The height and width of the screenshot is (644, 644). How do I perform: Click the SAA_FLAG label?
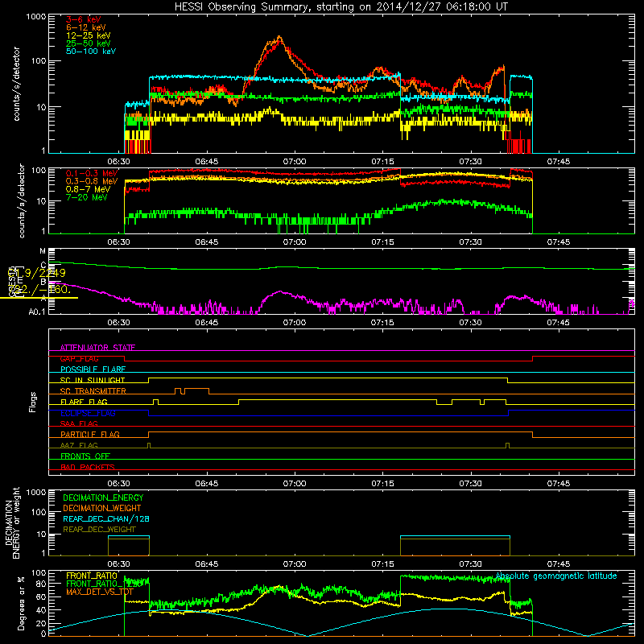79,423
